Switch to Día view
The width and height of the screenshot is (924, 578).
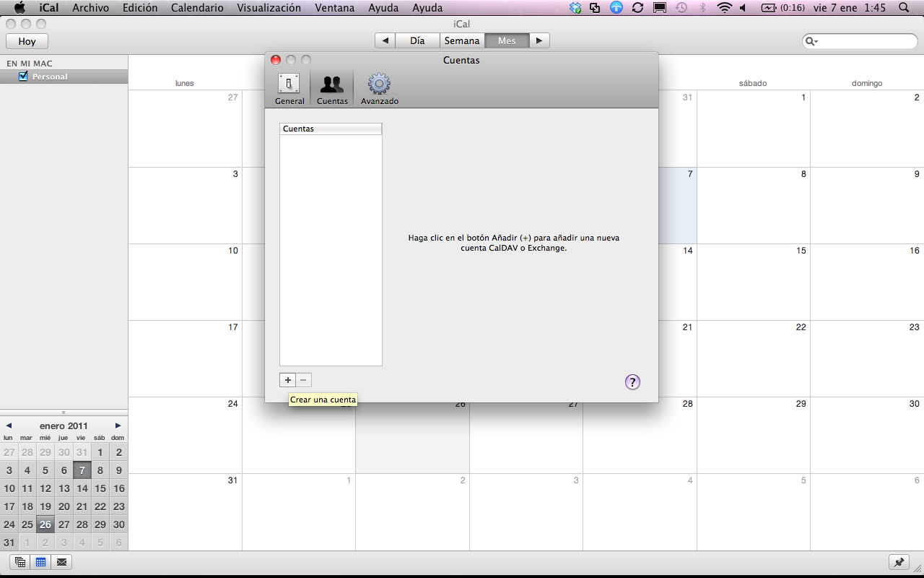417,40
